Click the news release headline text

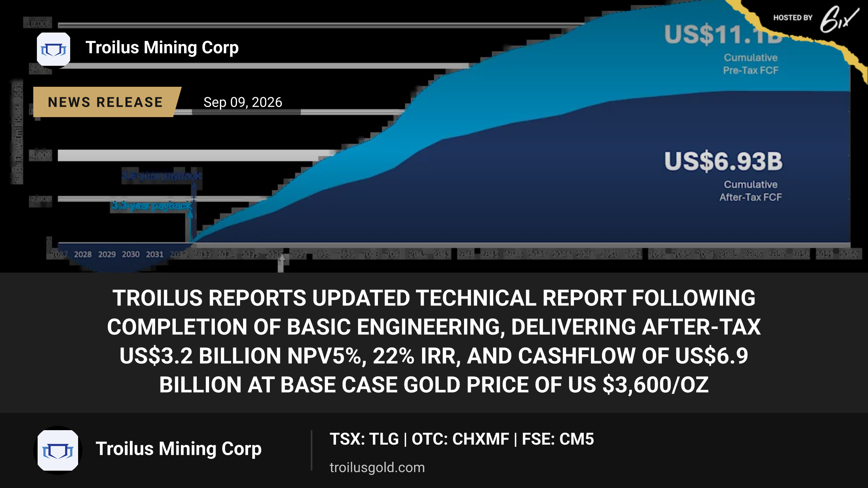434,341
